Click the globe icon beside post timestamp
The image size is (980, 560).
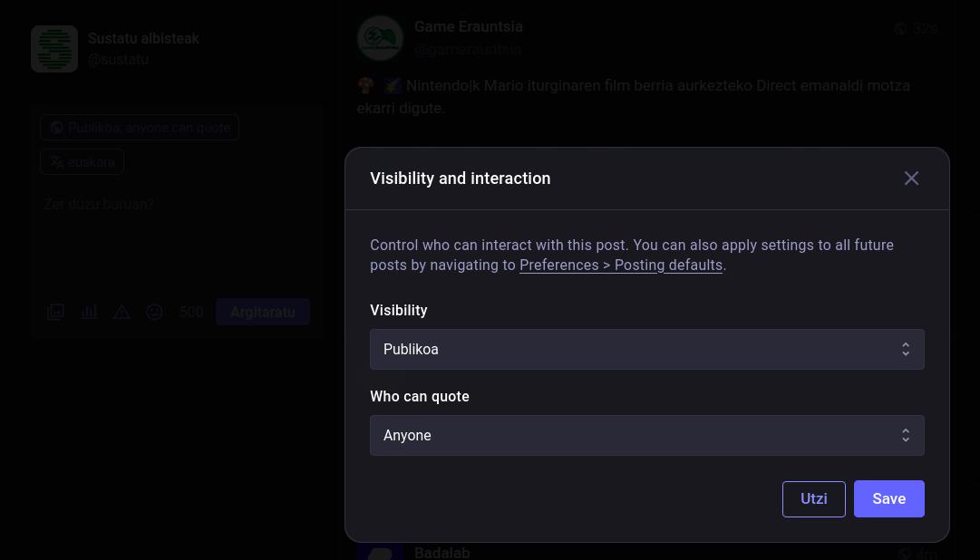[900, 29]
